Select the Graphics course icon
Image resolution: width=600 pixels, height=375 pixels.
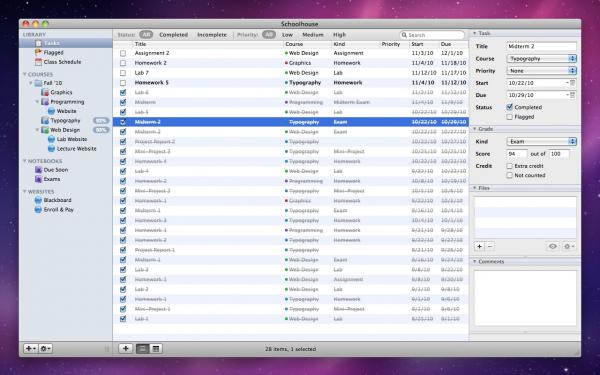click(45, 92)
